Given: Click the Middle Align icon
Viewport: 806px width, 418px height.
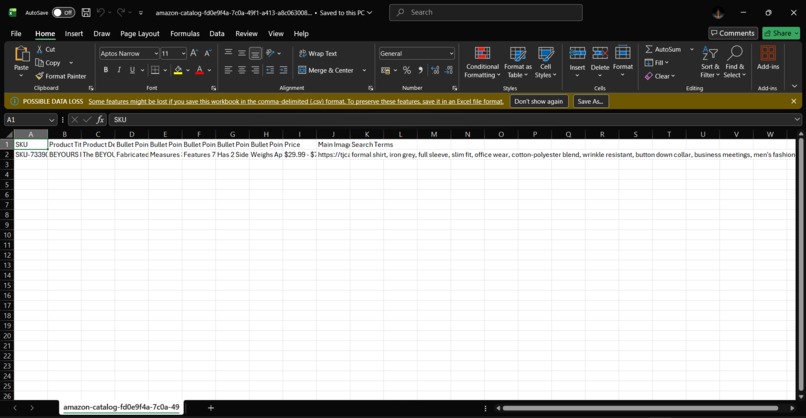Looking at the screenshot, I should (242, 53).
